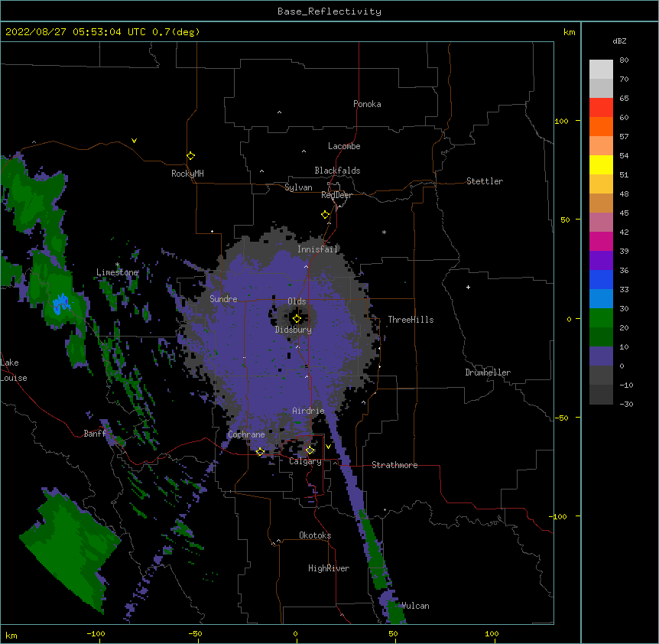Image resolution: width=659 pixels, height=644 pixels.
Task: Click the white 70-80 dBZ legend swatch
Action: [601, 70]
